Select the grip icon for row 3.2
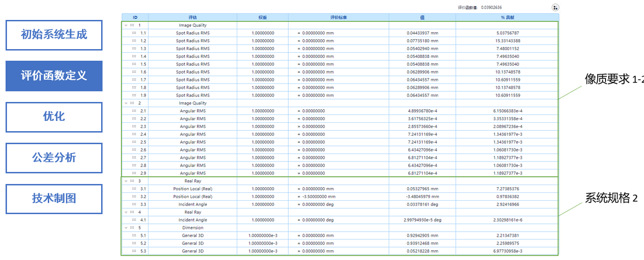 (x=134, y=197)
